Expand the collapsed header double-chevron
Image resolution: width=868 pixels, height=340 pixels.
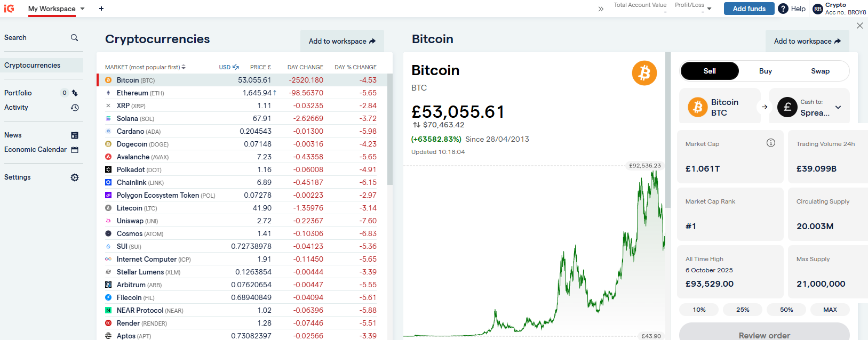[x=601, y=9]
